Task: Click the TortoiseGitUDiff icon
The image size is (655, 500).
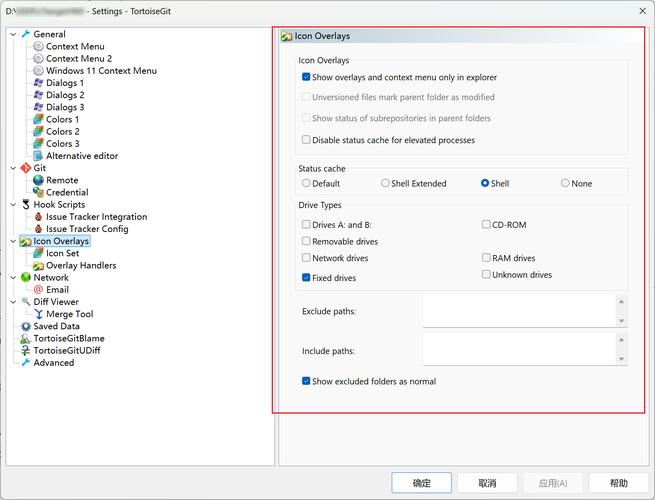Action: pos(26,350)
